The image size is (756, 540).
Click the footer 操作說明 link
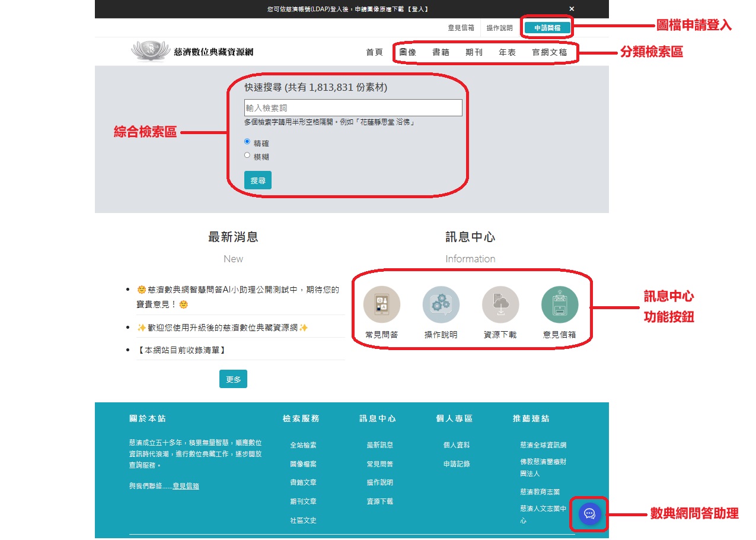click(x=379, y=482)
